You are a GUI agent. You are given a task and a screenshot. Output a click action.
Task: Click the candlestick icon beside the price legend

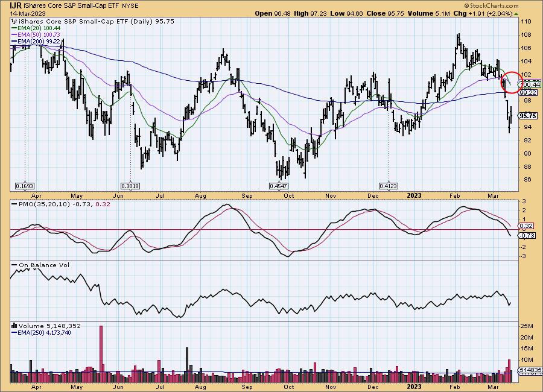click(x=13, y=22)
